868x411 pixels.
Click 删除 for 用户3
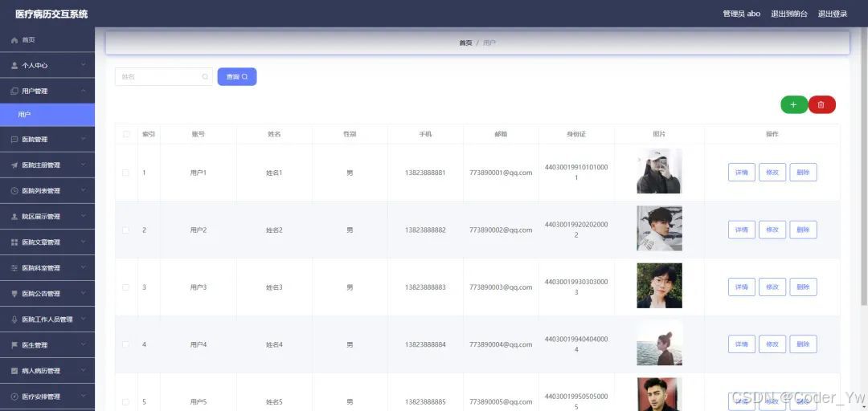click(803, 287)
